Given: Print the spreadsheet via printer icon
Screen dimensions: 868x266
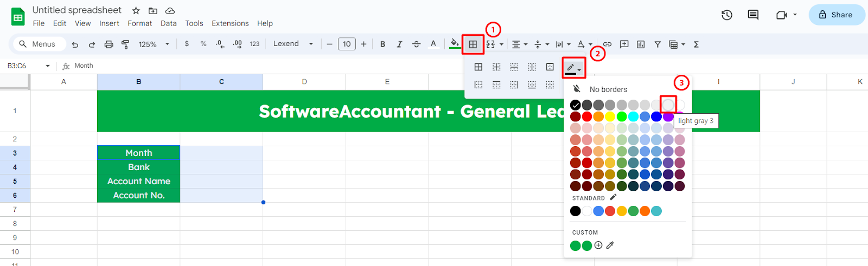Looking at the screenshot, I should 108,44.
